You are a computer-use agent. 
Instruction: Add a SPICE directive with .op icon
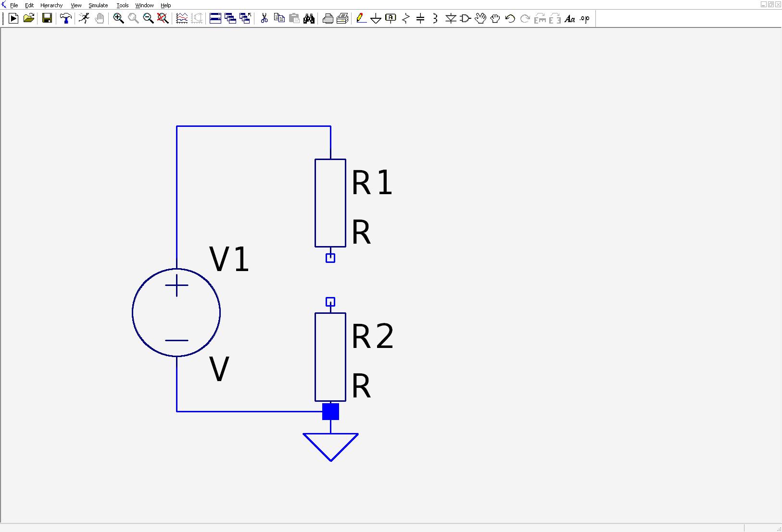pyautogui.click(x=585, y=19)
